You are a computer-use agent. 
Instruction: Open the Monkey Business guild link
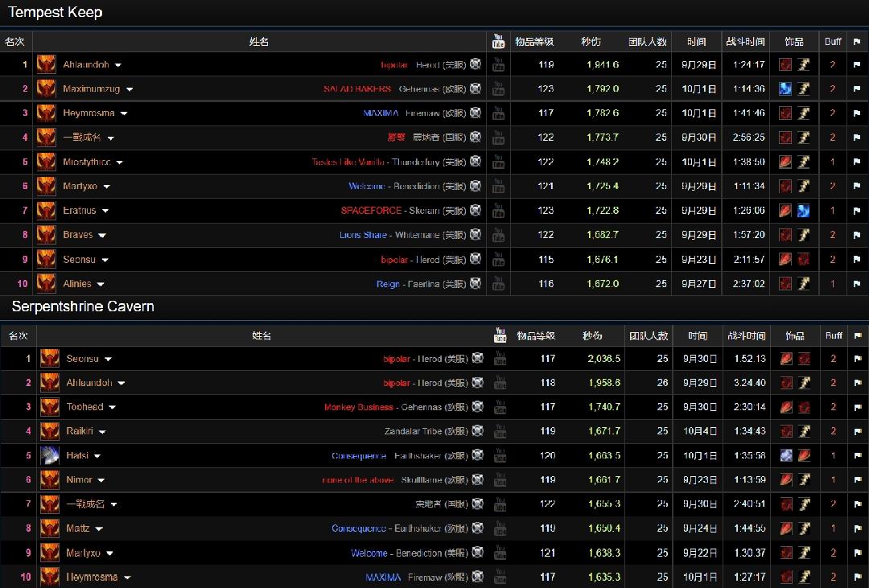point(359,407)
